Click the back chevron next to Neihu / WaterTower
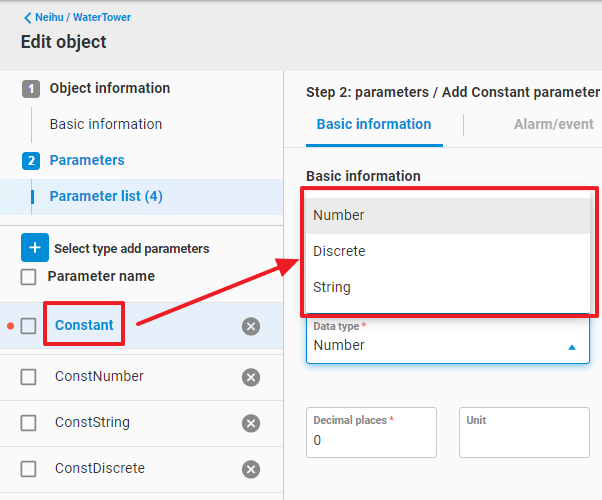Image resolution: width=602 pixels, height=500 pixels. (27, 17)
